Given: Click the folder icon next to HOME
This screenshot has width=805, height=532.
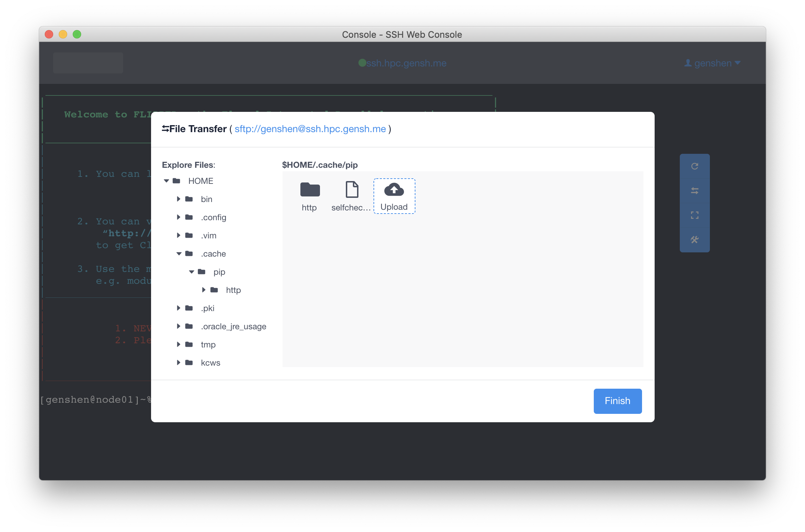Looking at the screenshot, I should tap(177, 181).
